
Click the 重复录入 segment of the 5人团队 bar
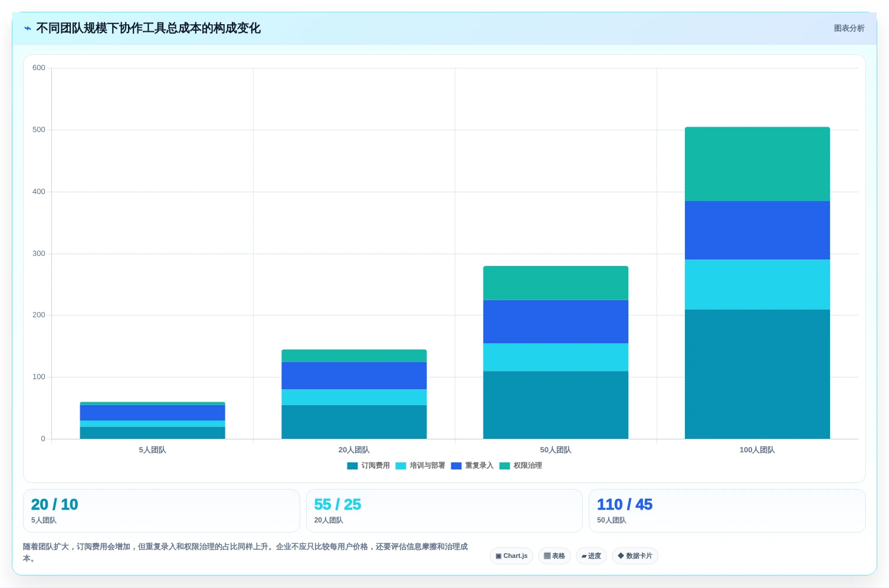click(152, 413)
